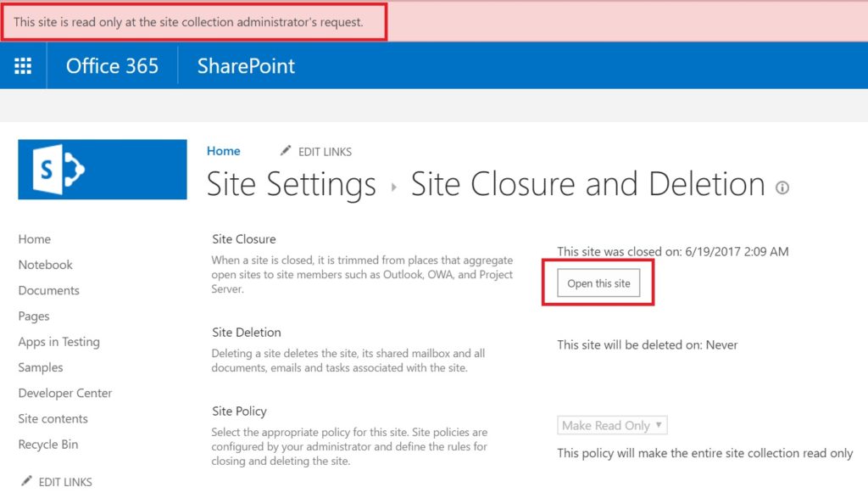This screenshot has height=498, width=868.
Task: Select Pages in the left navigation
Action: pos(34,316)
